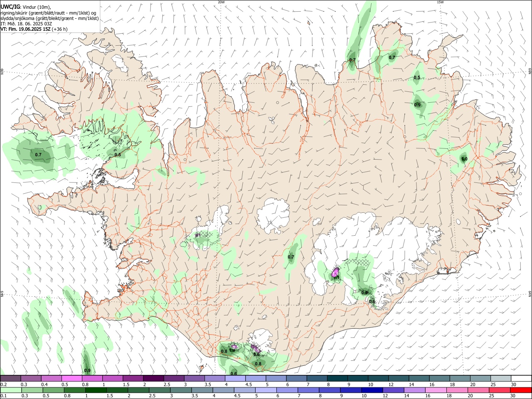Screen dimensions: 532x399
Task: Click the white 30+ sleet/snow legend swatch
Action: click(521, 379)
